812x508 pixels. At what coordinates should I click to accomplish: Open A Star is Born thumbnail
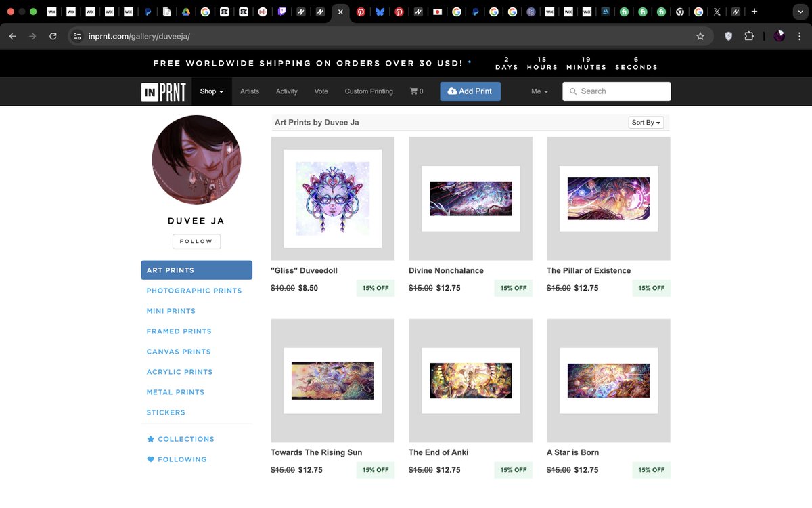[608, 381]
